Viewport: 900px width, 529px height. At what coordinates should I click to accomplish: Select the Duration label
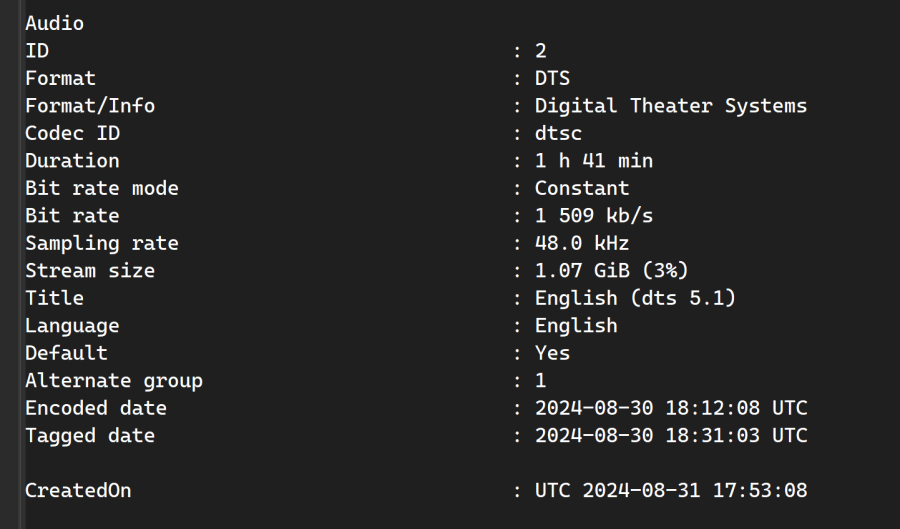point(72,160)
